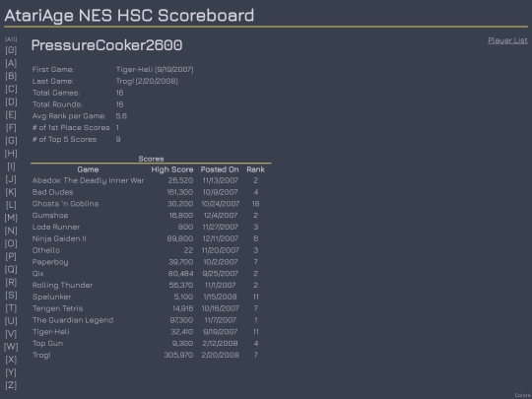The image size is (532, 399).
Task: Open the Top Gun game entry
Action: [47, 344]
